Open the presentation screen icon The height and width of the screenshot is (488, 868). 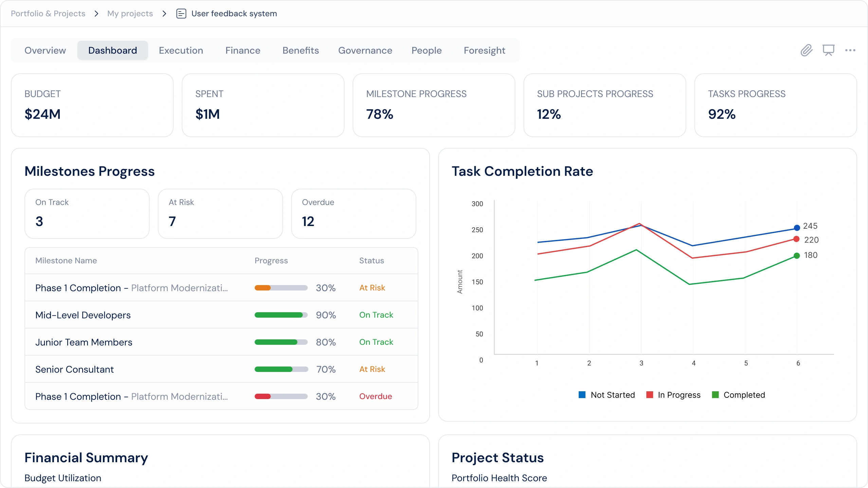tap(829, 50)
